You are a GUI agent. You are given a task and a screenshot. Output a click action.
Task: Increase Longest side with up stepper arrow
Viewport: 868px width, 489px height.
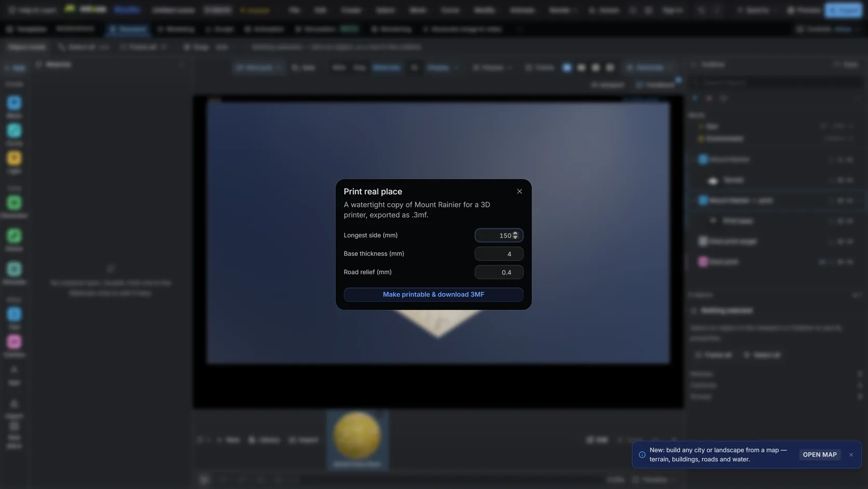click(x=515, y=233)
